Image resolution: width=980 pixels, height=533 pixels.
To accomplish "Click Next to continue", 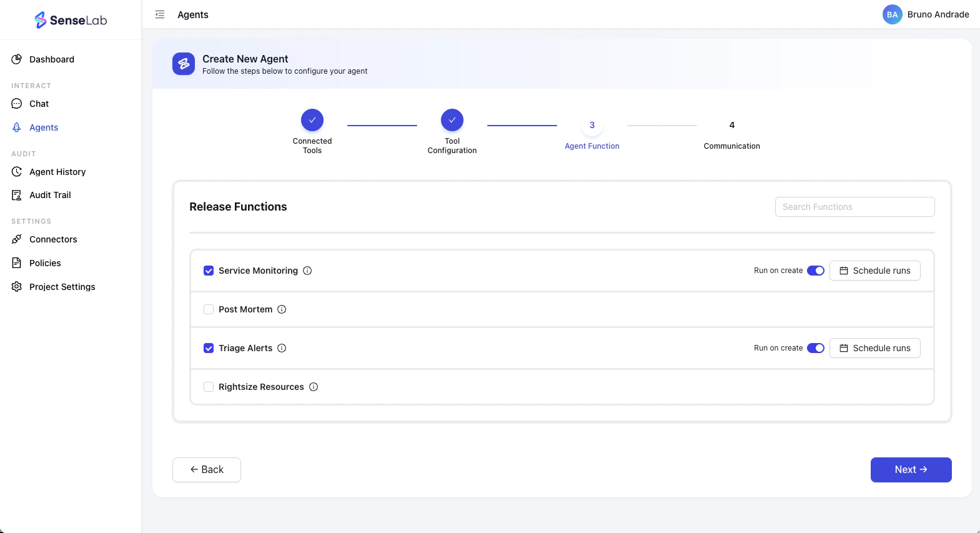I will [911, 470].
